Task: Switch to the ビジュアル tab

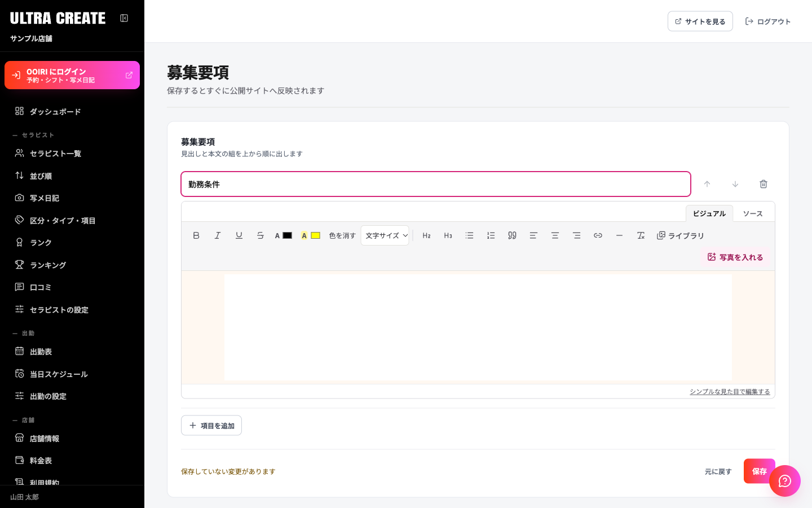Action: 709,213
